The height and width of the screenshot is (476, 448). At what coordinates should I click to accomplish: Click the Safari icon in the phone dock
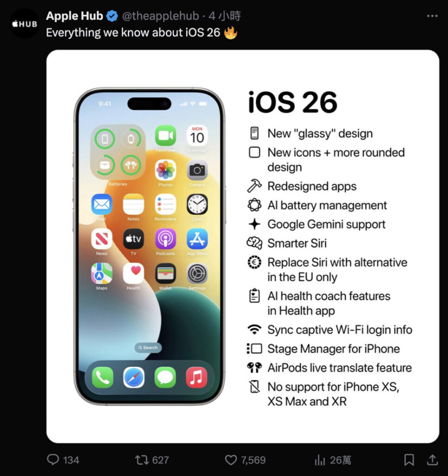134,377
